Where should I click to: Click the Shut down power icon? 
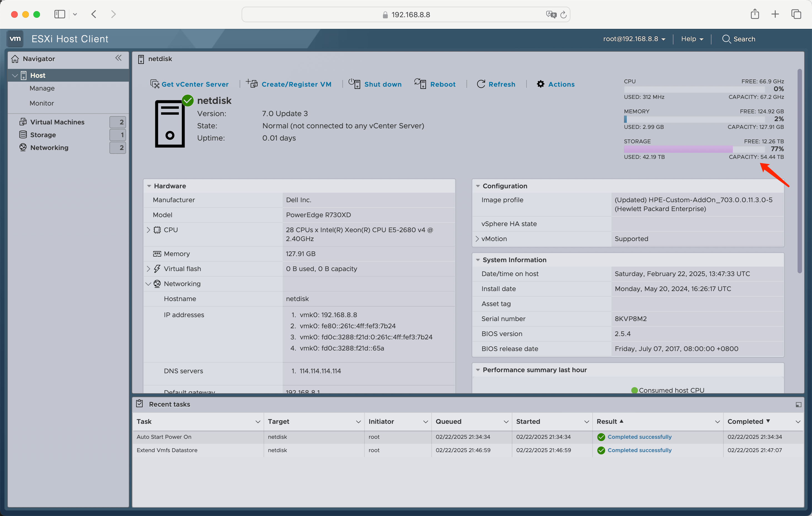pyautogui.click(x=354, y=83)
